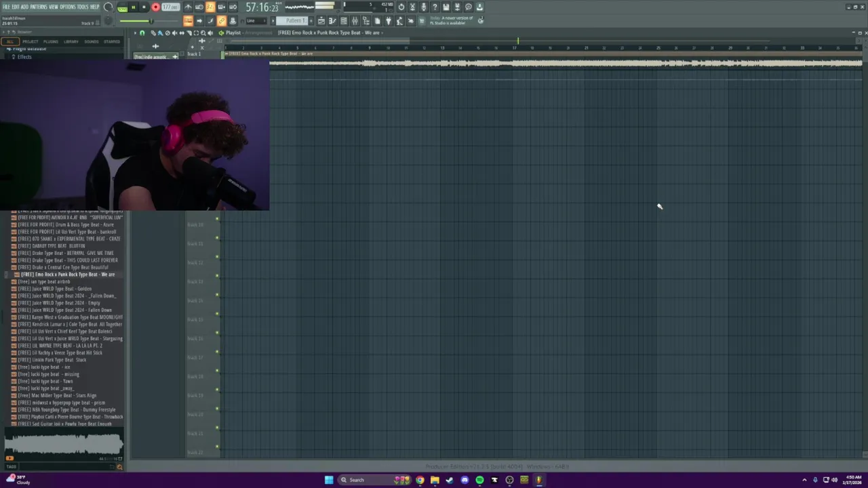Image resolution: width=868 pixels, height=488 pixels.
Task: Select the PLUGINS browser tab
Action: pyautogui.click(x=51, y=41)
